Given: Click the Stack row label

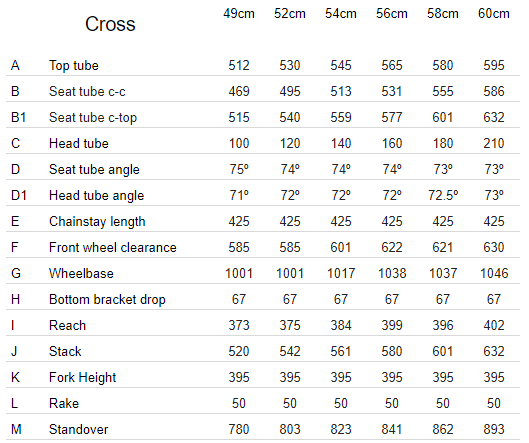Looking at the screenshot, I should 65,352.
